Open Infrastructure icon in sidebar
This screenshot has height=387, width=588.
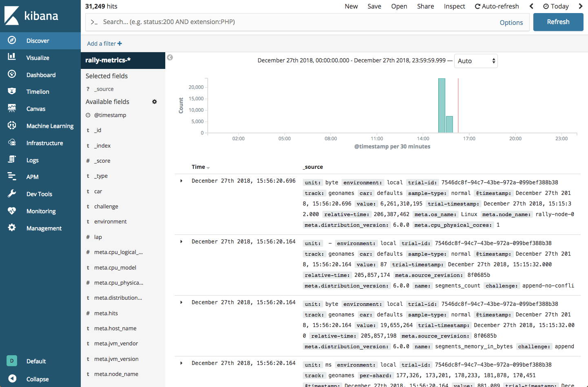point(12,143)
